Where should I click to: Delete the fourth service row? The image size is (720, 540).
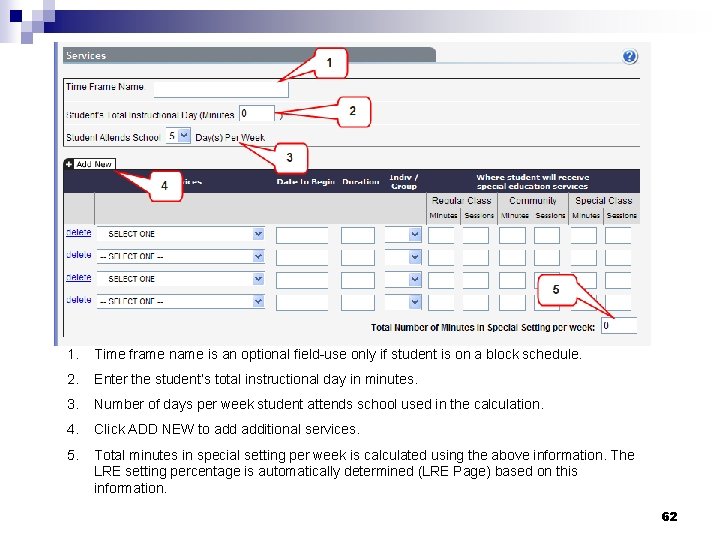pyautogui.click(x=79, y=300)
